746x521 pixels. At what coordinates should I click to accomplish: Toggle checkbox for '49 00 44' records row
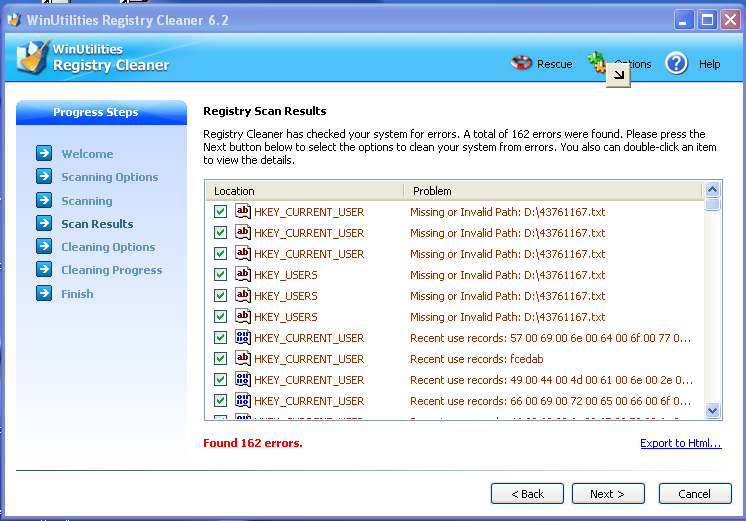coord(220,379)
